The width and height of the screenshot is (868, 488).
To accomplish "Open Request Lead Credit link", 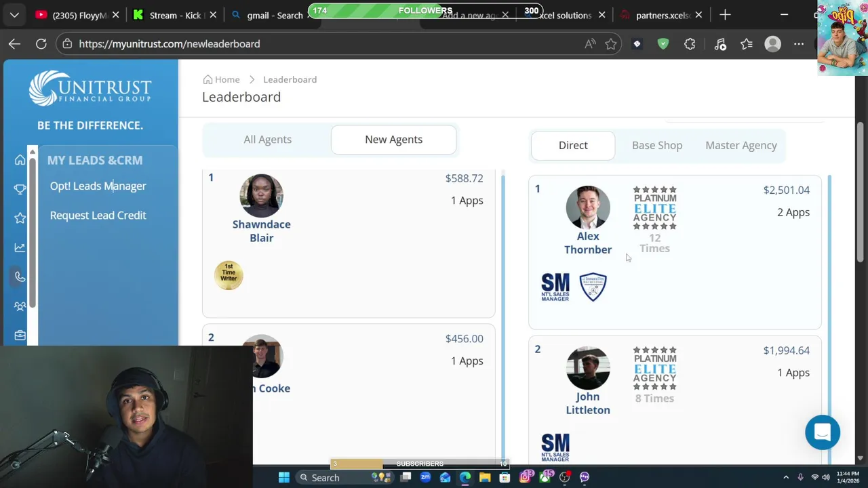I will click(x=98, y=216).
